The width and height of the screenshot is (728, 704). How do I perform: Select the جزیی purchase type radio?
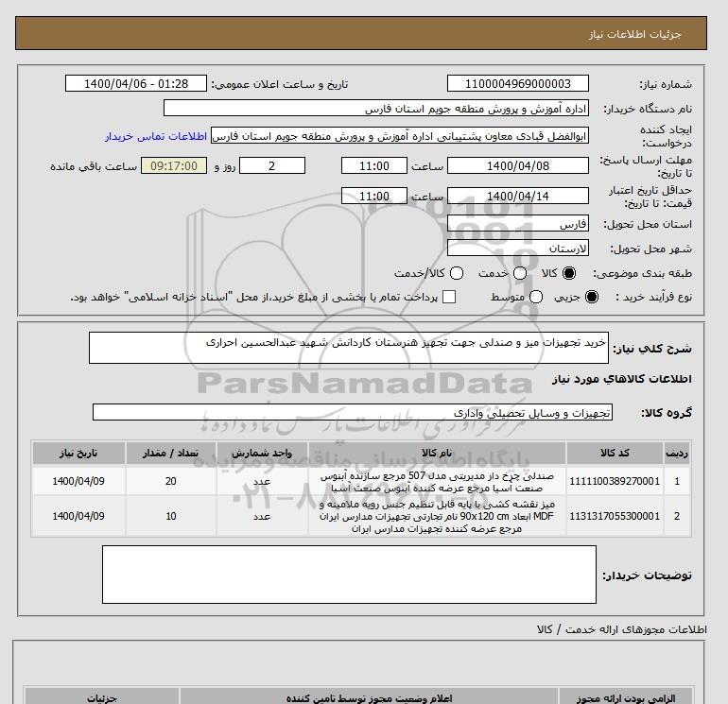[x=592, y=297]
